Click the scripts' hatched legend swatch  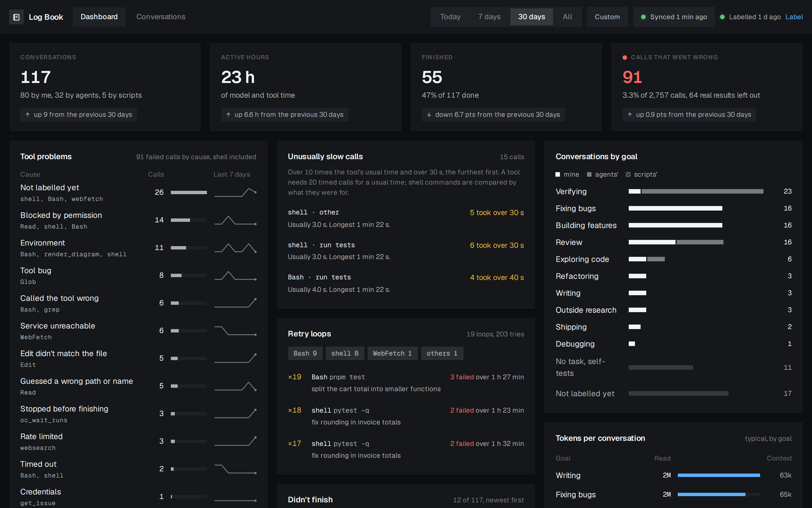tap(628, 174)
